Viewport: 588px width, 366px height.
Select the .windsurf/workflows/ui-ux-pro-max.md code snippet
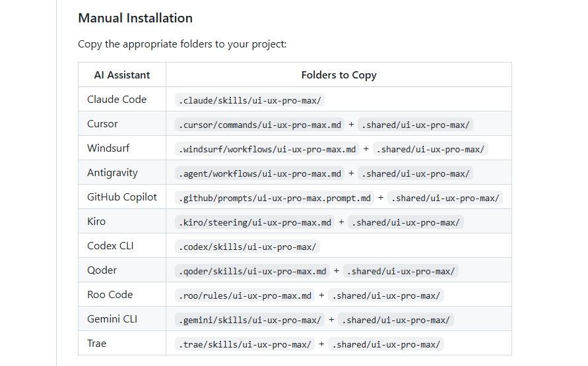(x=267, y=149)
